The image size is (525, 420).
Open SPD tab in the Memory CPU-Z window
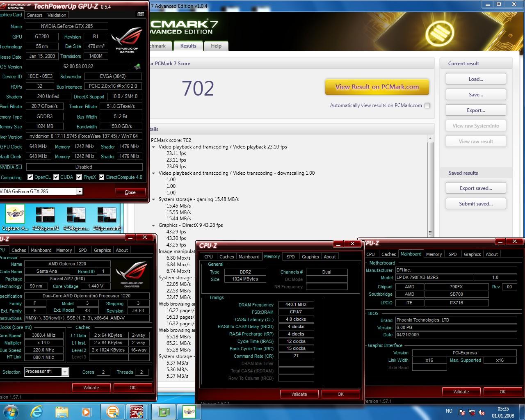click(x=290, y=257)
